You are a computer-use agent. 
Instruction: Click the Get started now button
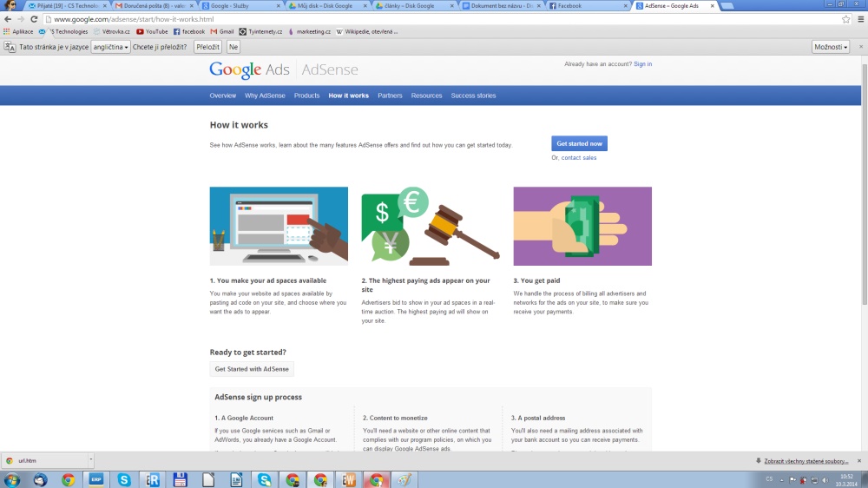[x=579, y=143]
